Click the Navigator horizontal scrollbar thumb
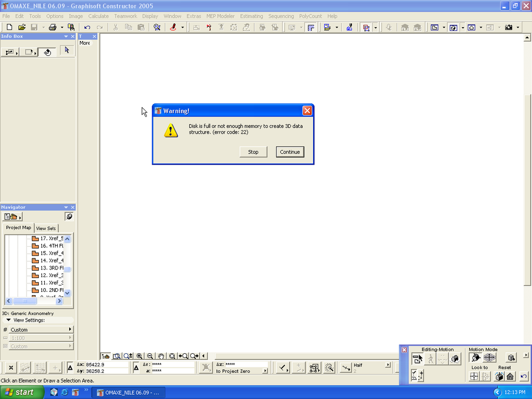 point(24,300)
